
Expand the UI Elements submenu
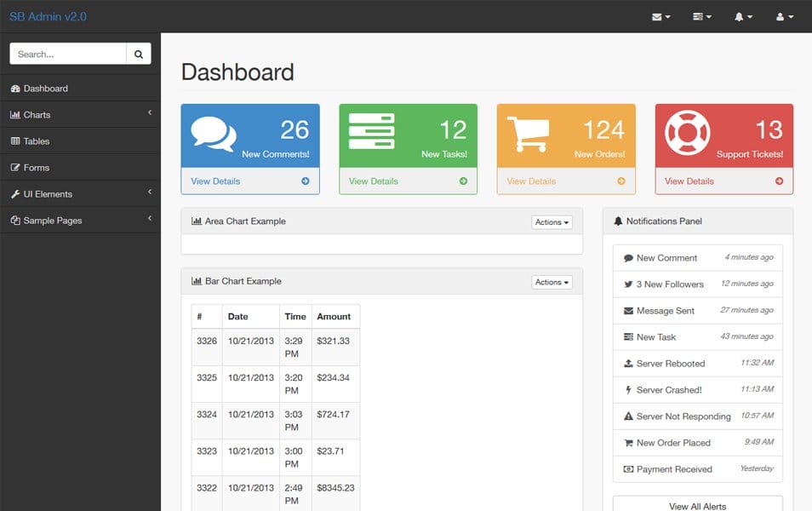49,193
